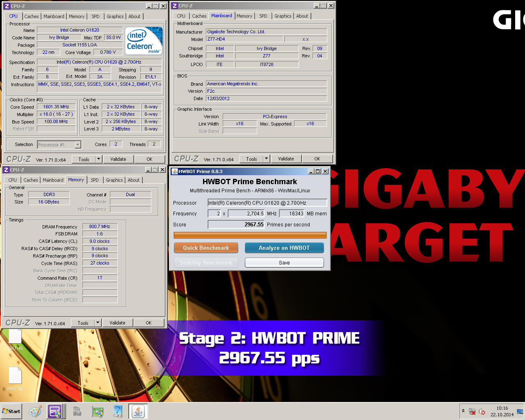Open Memory tab in Mainboard window
Screen dimensions: 525x420
(x=244, y=16)
